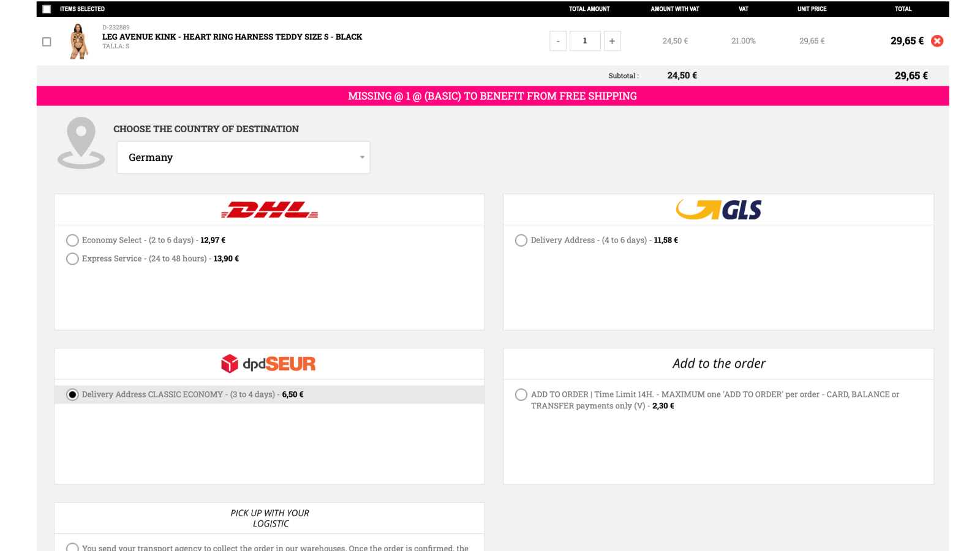
Task: Click the subtotal amount '24,50 €'
Action: click(x=682, y=76)
